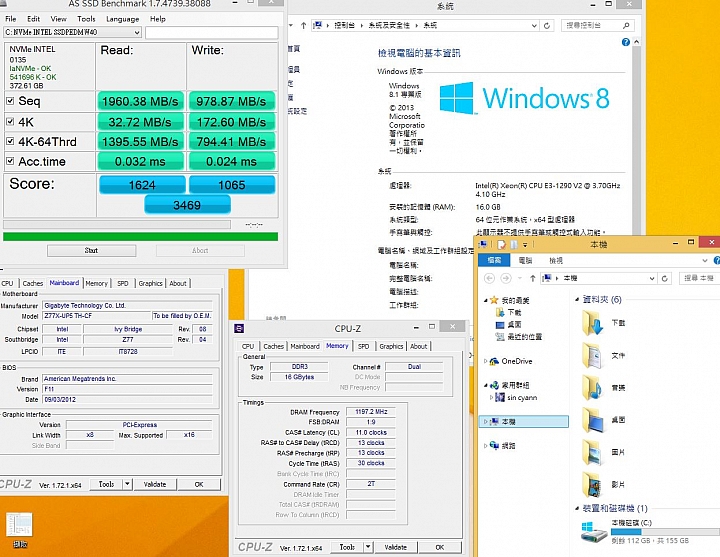Open the Edit menu in AS SSD
Viewport: 720px width, 557px height.
(x=34, y=19)
